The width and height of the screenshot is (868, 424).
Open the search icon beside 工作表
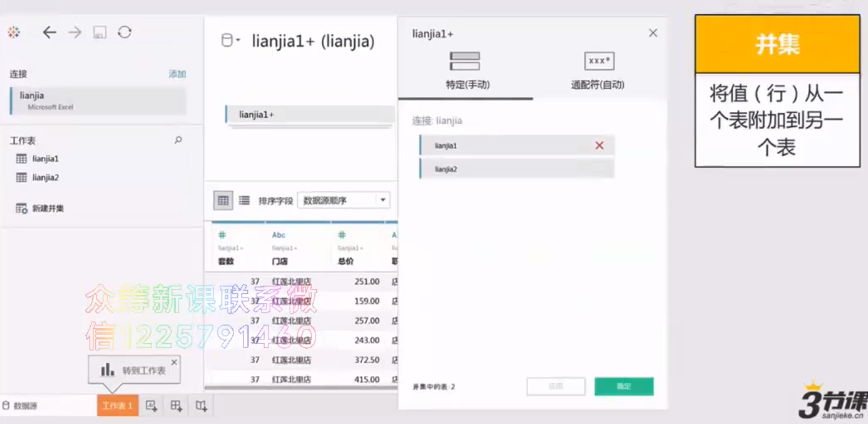tap(178, 140)
